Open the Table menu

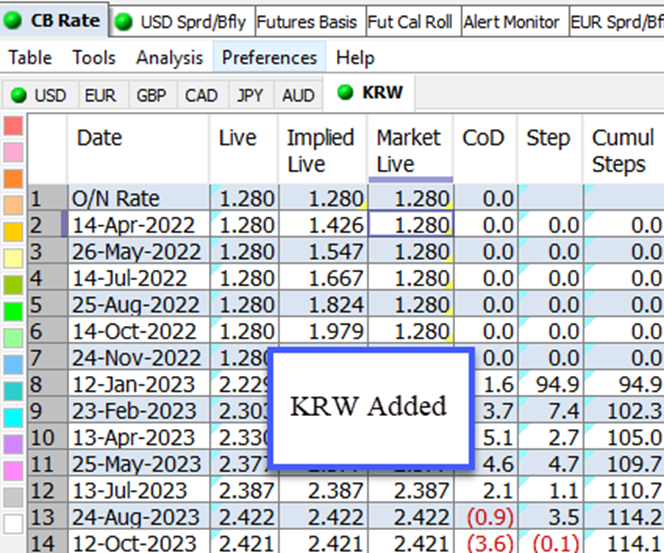click(x=30, y=58)
